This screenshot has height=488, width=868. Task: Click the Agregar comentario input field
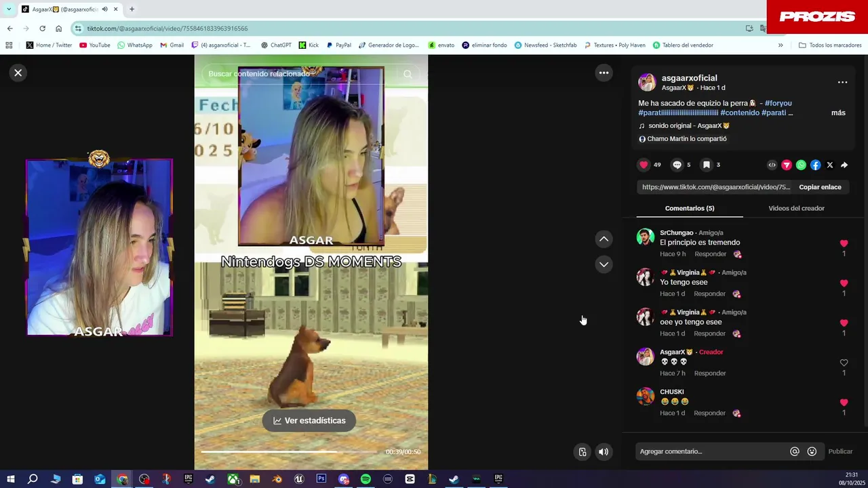[711, 451]
